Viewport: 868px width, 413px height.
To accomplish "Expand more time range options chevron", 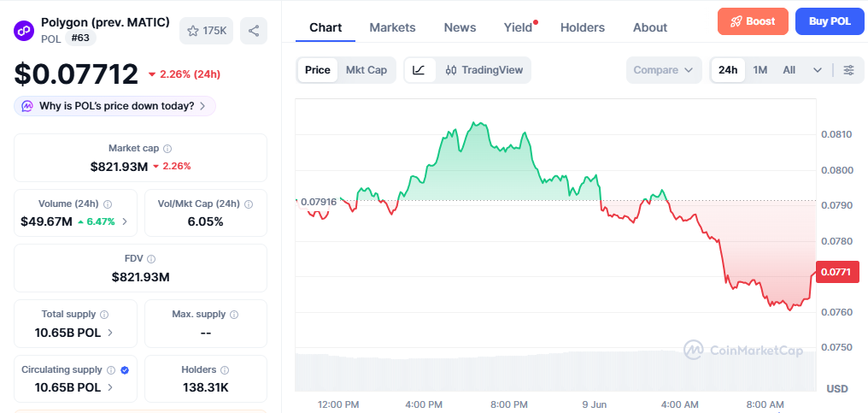I will (x=818, y=70).
